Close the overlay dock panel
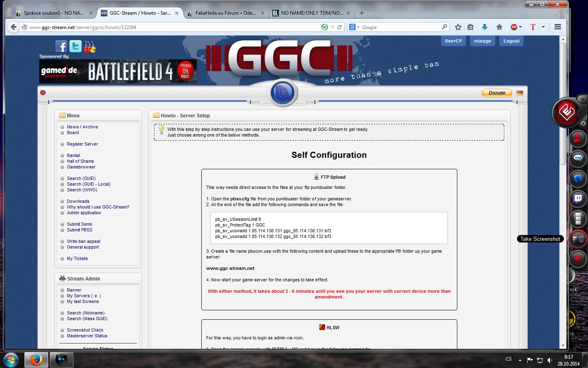The height and width of the screenshot is (368, 588). 583,99
